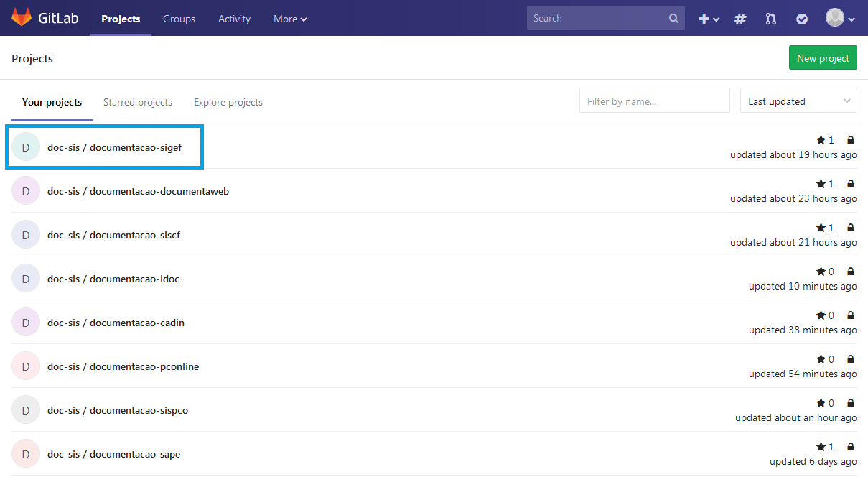Expand the plus new item dropdown
The image size is (868, 477).
pos(709,19)
